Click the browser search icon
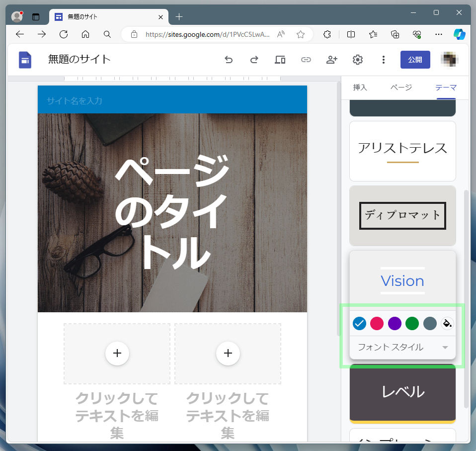Image resolution: width=476 pixels, height=451 pixels. coord(107,34)
